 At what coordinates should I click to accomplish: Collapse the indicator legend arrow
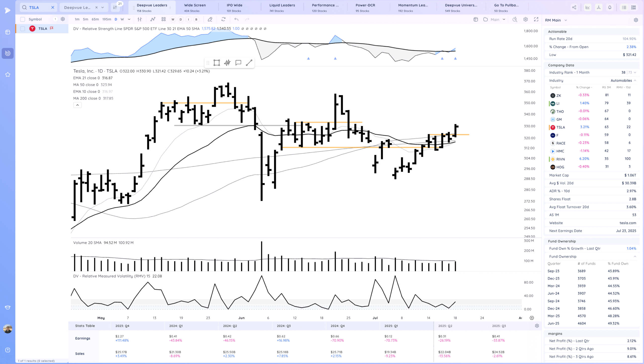point(77,105)
